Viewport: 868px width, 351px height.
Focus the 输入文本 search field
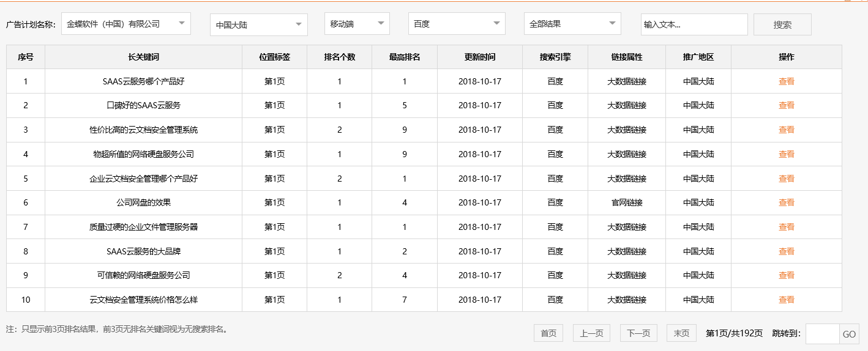pyautogui.click(x=694, y=24)
